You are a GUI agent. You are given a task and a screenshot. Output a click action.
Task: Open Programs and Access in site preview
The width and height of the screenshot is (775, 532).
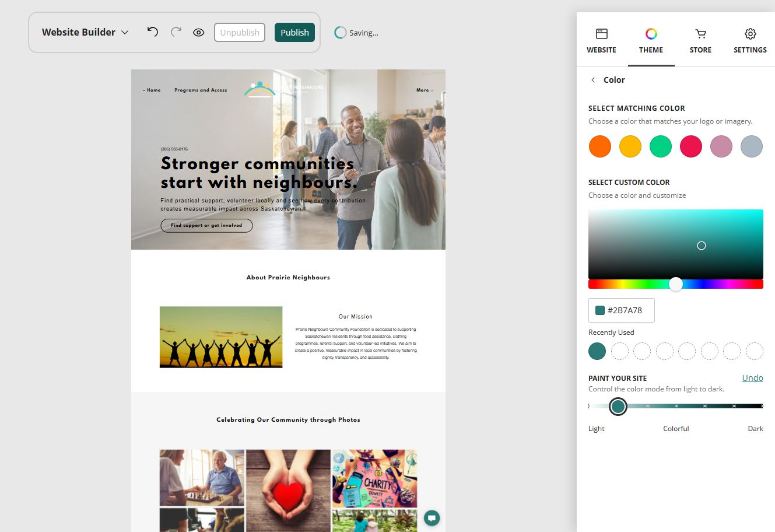[x=201, y=90]
